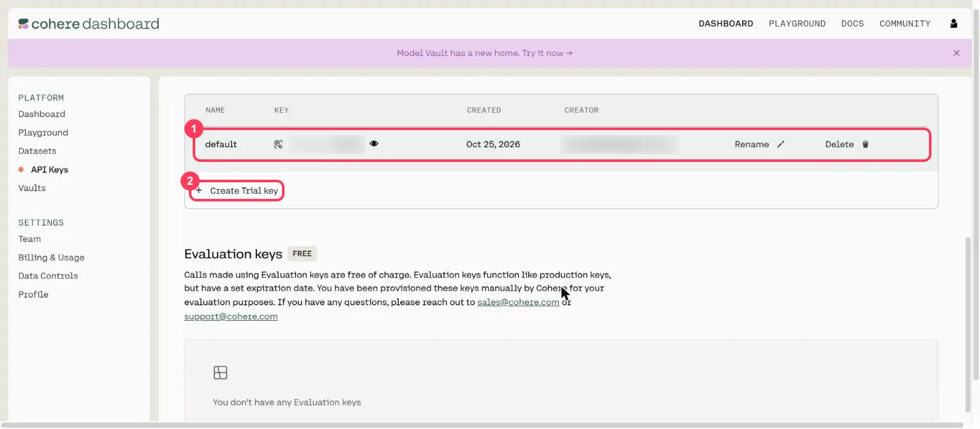
Task: Click the trash icon next to Delete
Action: [x=865, y=145]
